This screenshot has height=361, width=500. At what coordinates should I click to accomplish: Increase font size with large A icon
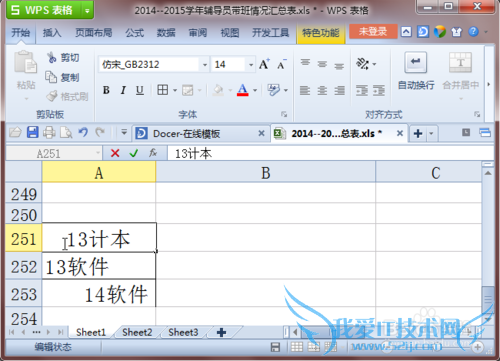pos(264,64)
